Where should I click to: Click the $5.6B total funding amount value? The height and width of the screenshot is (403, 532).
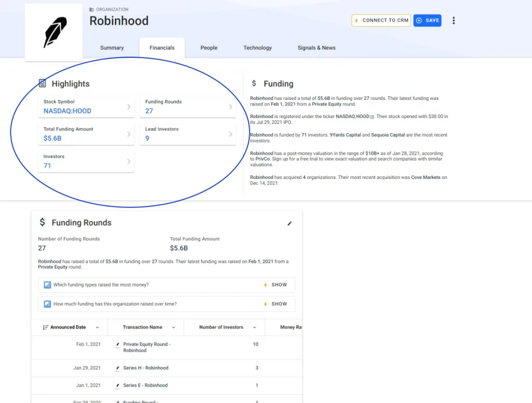pos(52,138)
